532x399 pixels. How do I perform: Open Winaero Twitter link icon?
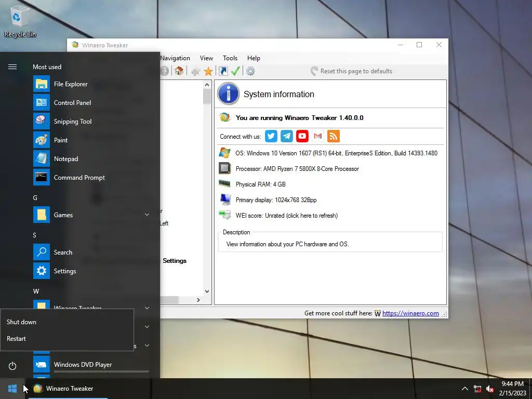271,136
